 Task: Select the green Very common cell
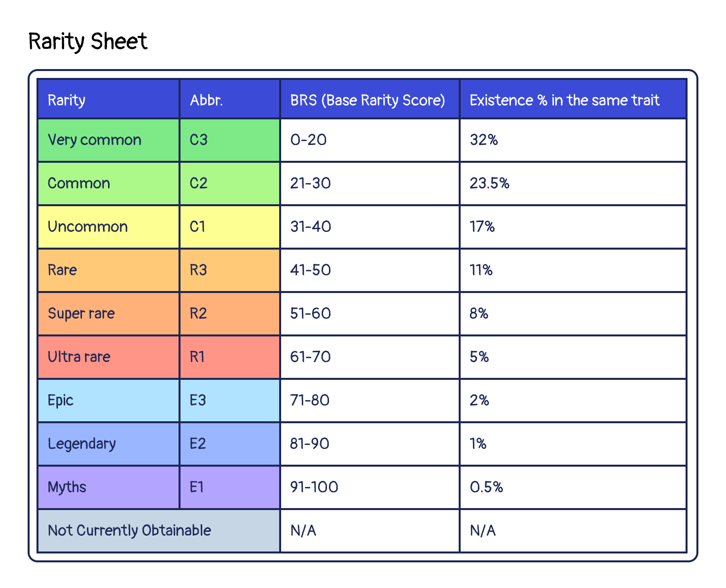tap(109, 140)
